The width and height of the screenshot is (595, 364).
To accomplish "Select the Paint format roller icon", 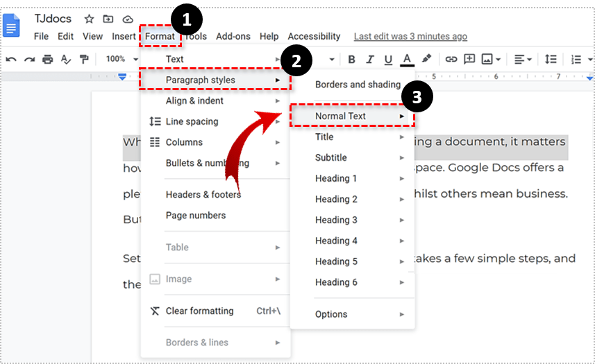I will point(84,60).
